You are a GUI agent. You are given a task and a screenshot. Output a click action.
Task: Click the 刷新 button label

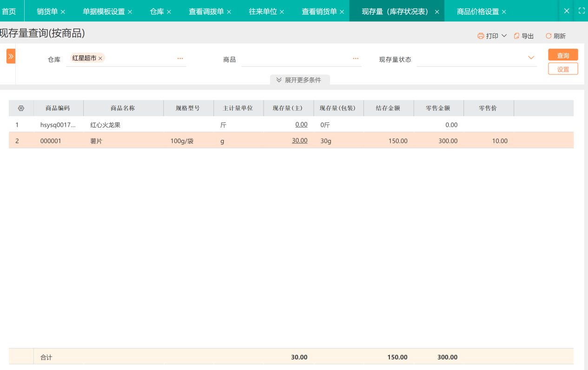click(x=560, y=36)
